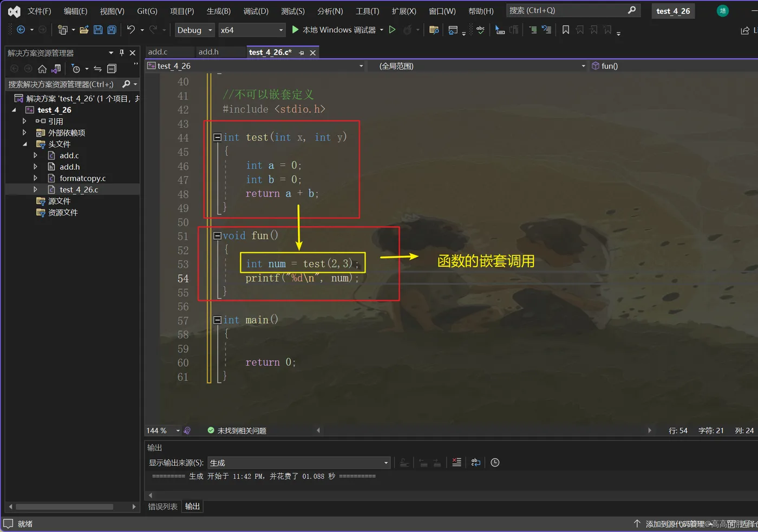Click the find in files folder icon
The height and width of the screenshot is (532, 758).
point(434,30)
